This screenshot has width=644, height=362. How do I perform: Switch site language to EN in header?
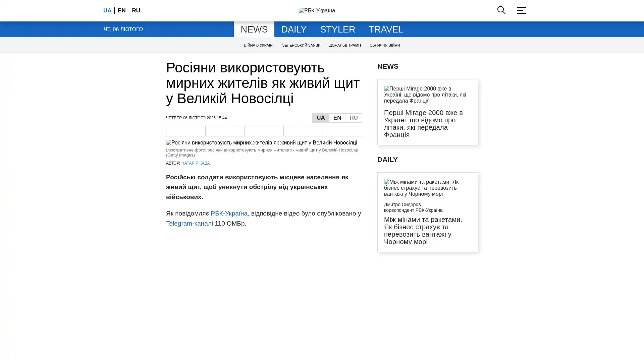(x=121, y=11)
